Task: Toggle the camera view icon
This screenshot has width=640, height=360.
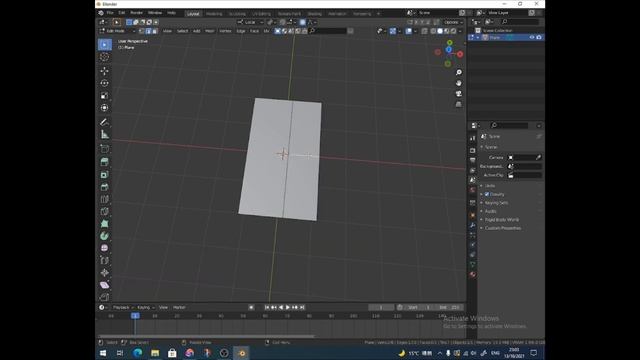Action: (x=459, y=93)
